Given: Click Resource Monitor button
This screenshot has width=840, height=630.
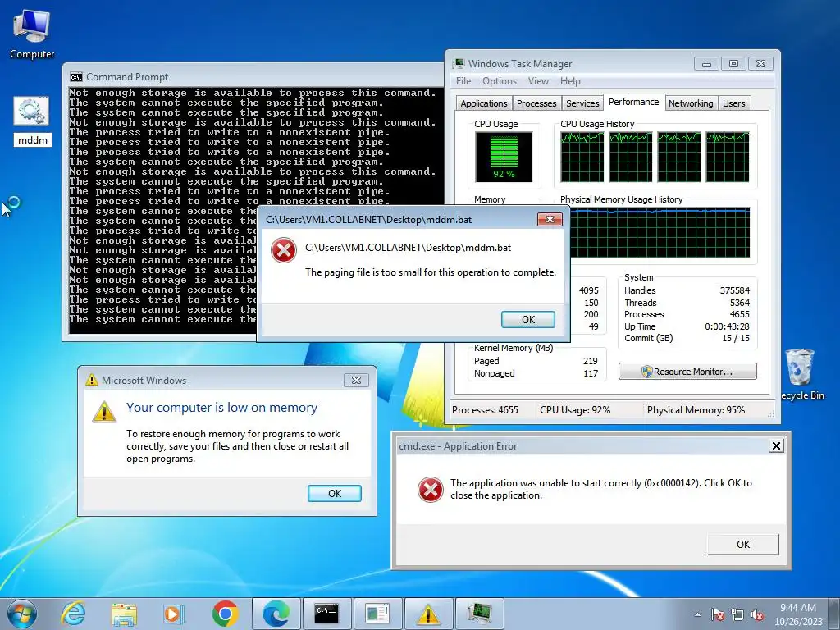Looking at the screenshot, I should coord(687,372).
